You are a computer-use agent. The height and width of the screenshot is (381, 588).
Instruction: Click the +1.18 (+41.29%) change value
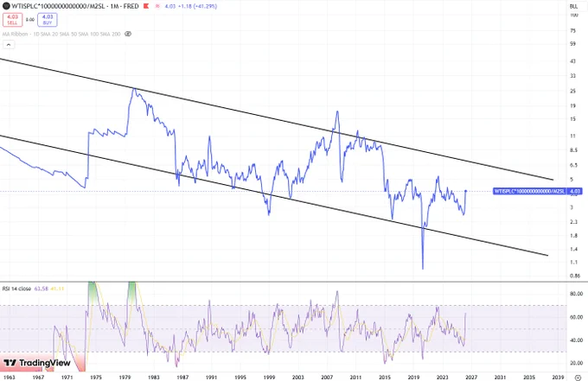196,6
